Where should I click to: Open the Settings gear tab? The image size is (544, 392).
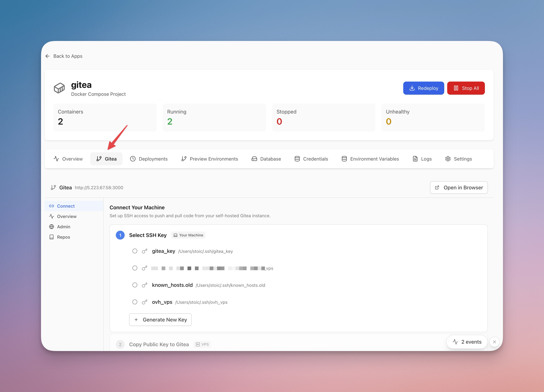(x=458, y=159)
